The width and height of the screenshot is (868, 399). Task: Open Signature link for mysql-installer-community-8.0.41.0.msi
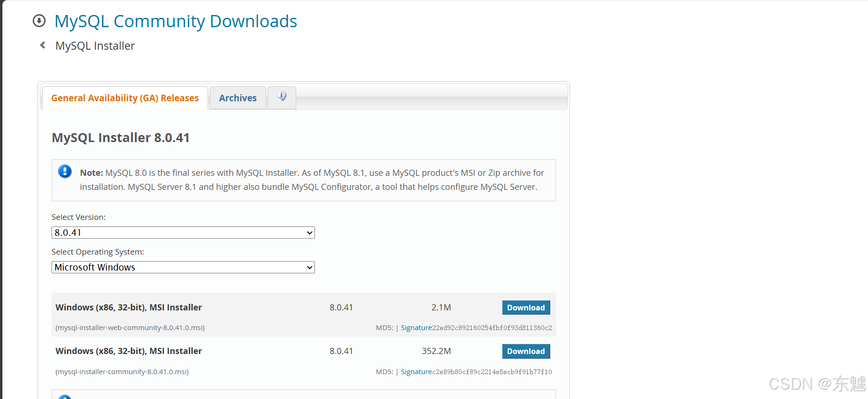(416, 372)
